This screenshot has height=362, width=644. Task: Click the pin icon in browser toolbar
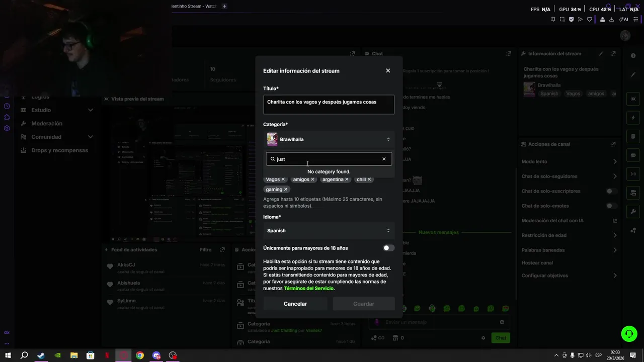pyautogui.click(x=553, y=20)
